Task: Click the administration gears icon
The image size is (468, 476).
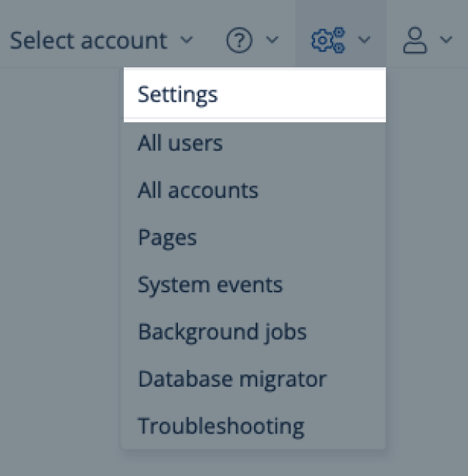Action: click(327, 40)
